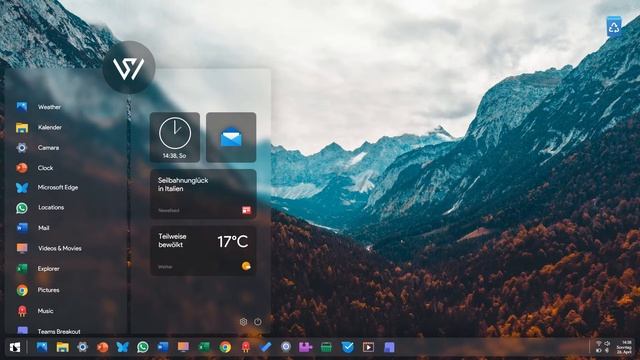
Task: Open the WhatsApp icon on the taskbar
Action: pos(143,347)
